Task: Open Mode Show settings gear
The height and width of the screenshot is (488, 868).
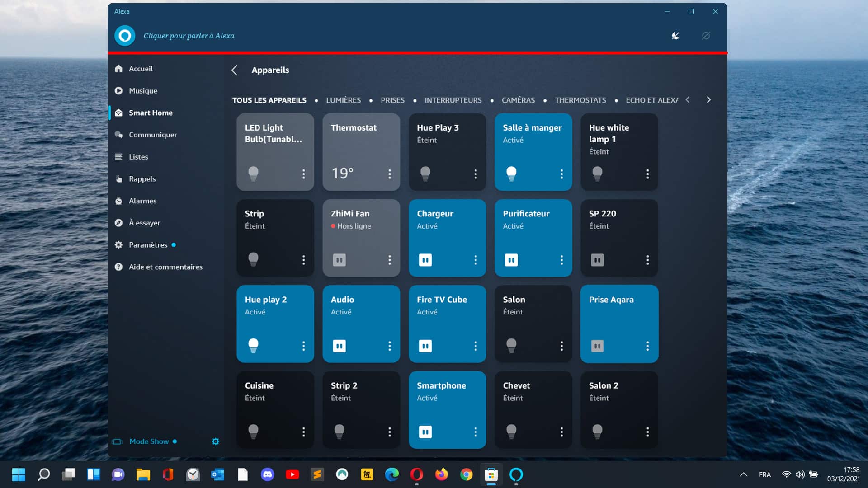Action: [x=216, y=441]
